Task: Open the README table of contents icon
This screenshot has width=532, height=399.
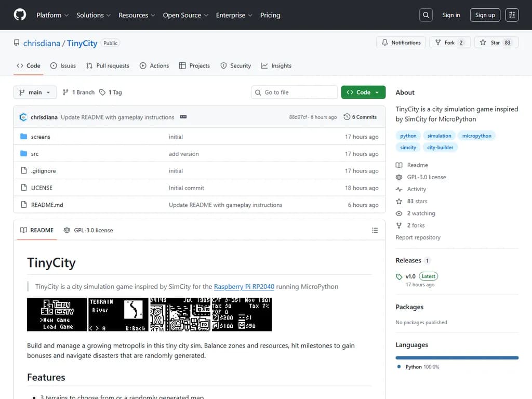Action: [375, 230]
